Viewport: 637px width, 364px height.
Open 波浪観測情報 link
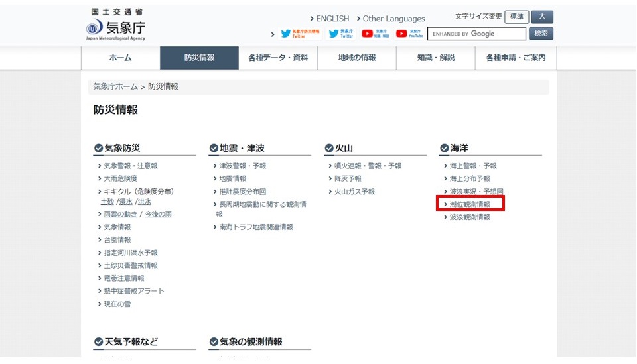tap(470, 217)
